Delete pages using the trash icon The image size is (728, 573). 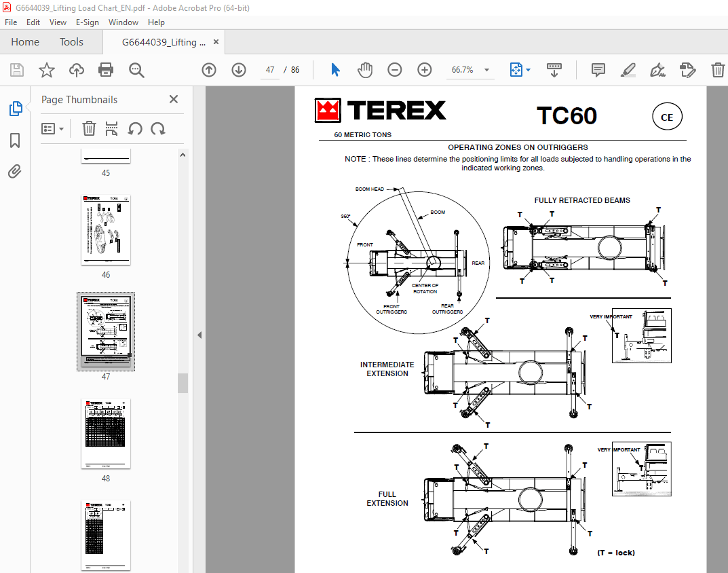click(x=89, y=128)
